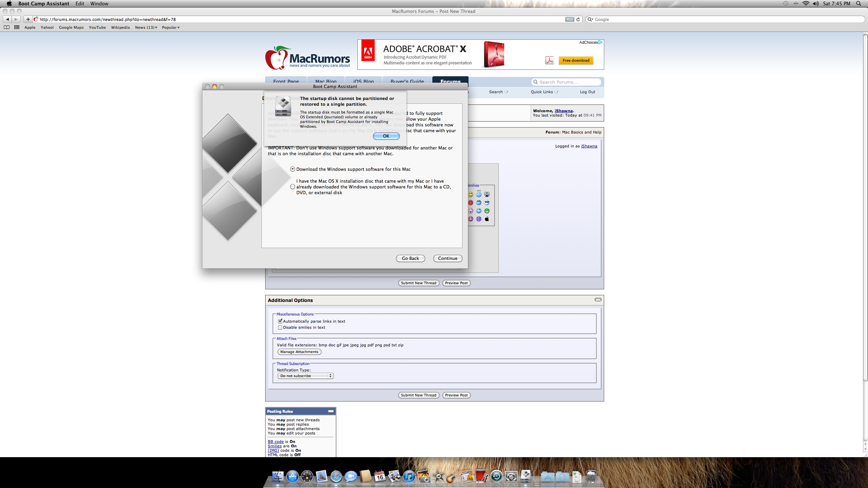Open the Boot Camp Assistant menu
The height and width of the screenshot is (488, 868).
tap(44, 3)
